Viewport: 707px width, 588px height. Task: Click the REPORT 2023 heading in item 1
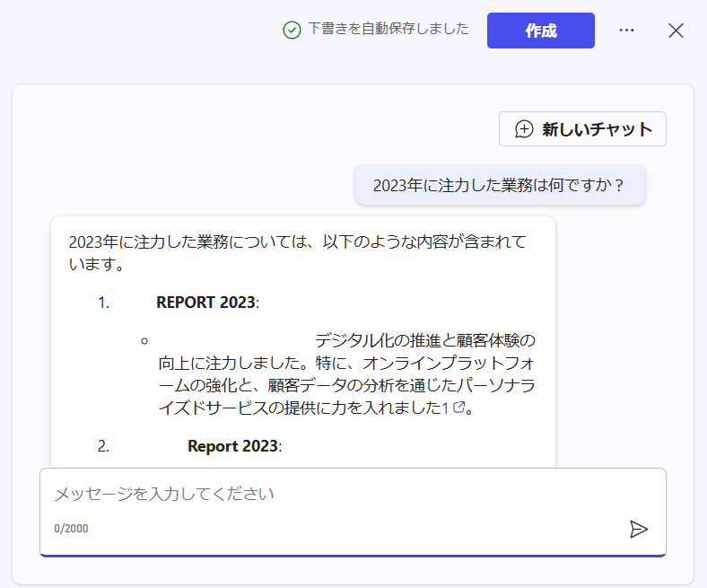pos(208,303)
